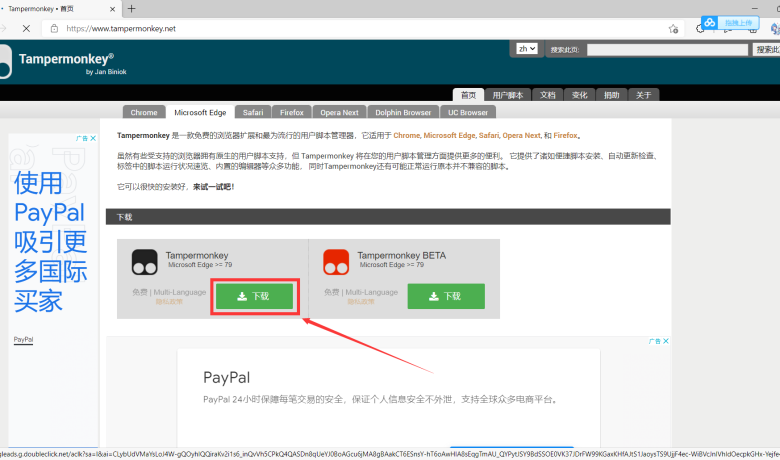Click the 下载 section header bar

point(388,217)
